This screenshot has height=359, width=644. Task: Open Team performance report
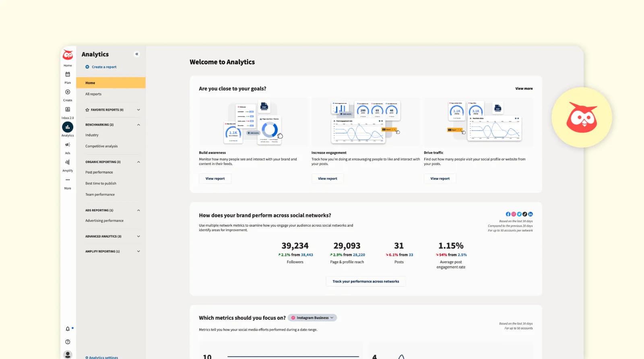tap(100, 194)
